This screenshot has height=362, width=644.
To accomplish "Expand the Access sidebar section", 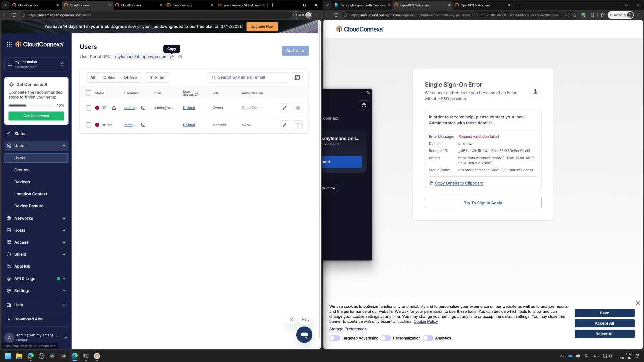I will click(x=36, y=242).
